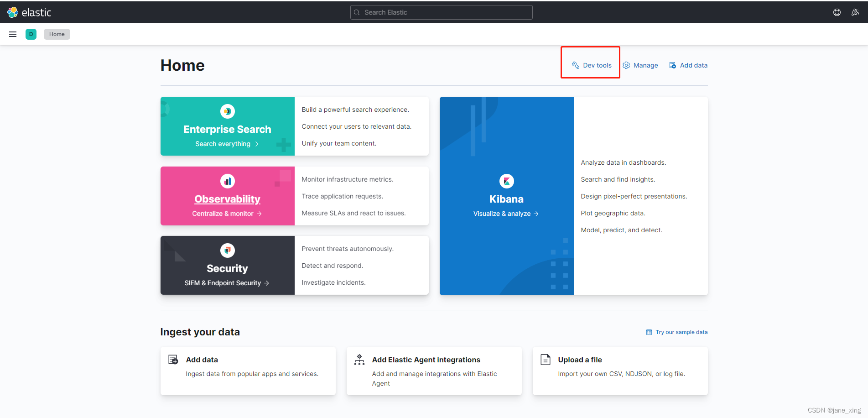Click 'Build a powerful search experience.' text
Screen dimensions: 868x418
click(355, 110)
